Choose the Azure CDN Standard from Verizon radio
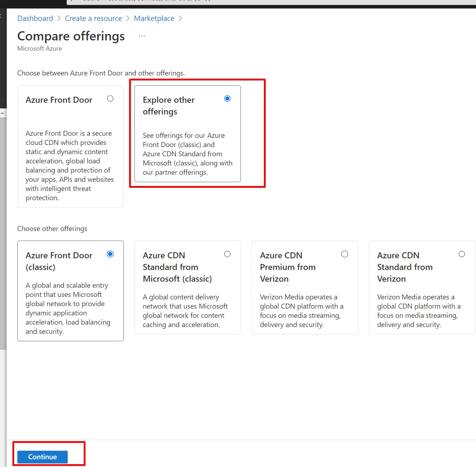Screen dimensions: 476x467 pos(461,254)
